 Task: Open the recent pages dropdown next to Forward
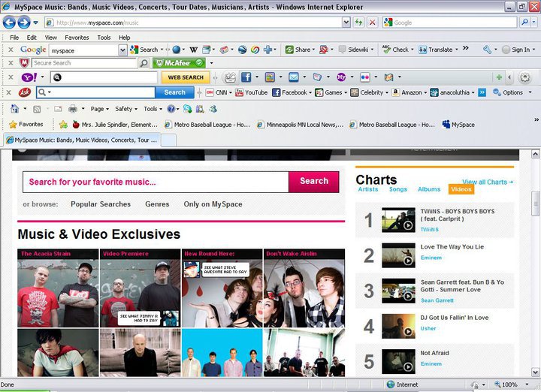coord(35,23)
